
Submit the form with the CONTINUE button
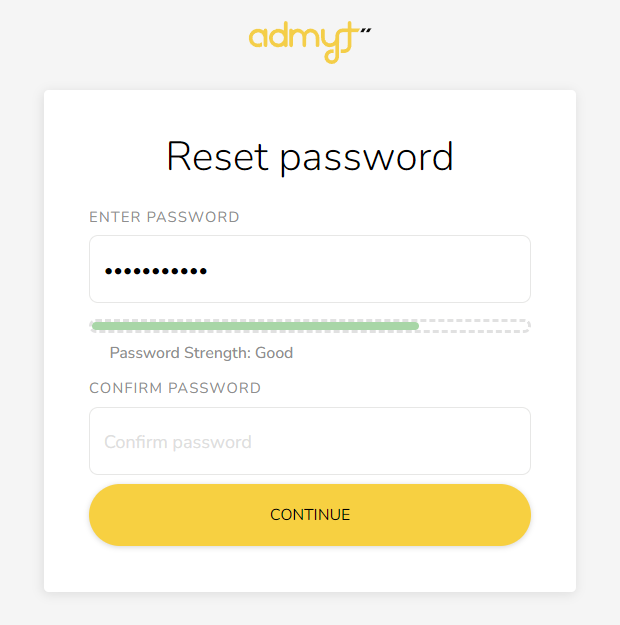[x=310, y=515]
